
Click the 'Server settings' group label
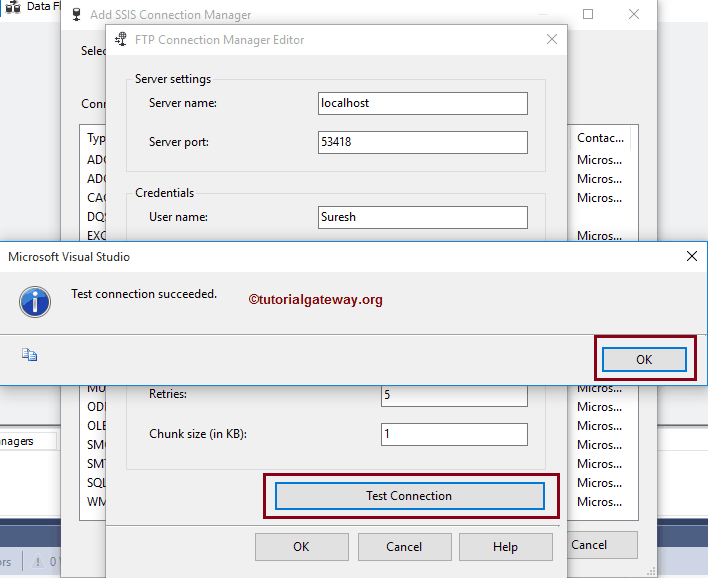tap(173, 79)
